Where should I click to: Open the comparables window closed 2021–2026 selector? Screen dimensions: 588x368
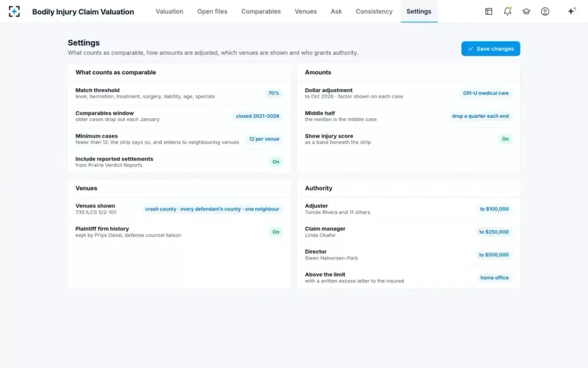click(258, 116)
